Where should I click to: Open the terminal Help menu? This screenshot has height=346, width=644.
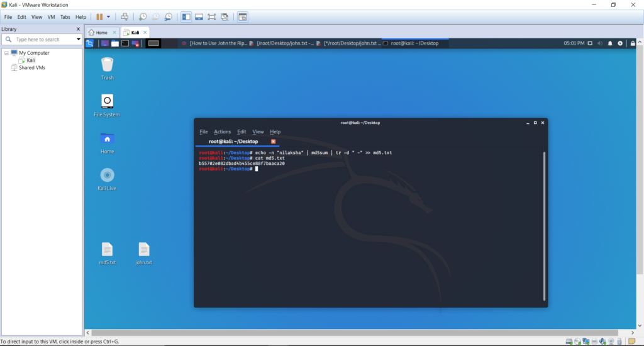[275, 132]
